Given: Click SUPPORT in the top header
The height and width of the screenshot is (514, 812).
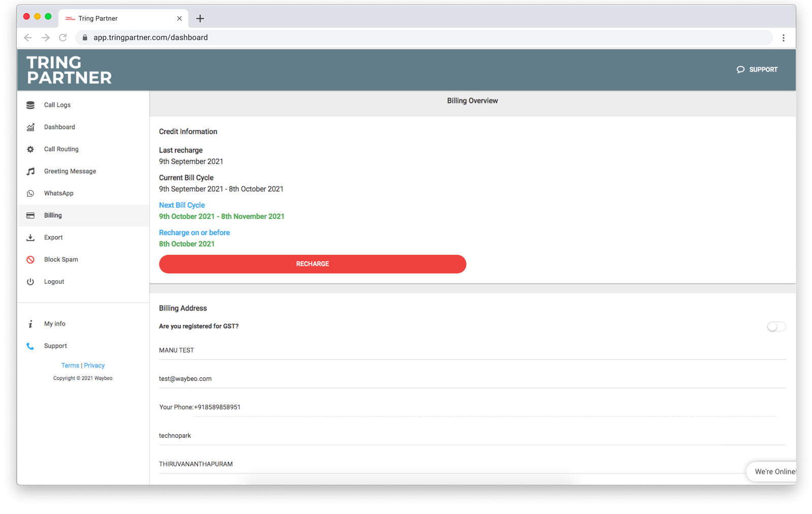Looking at the screenshot, I should pos(757,70).
